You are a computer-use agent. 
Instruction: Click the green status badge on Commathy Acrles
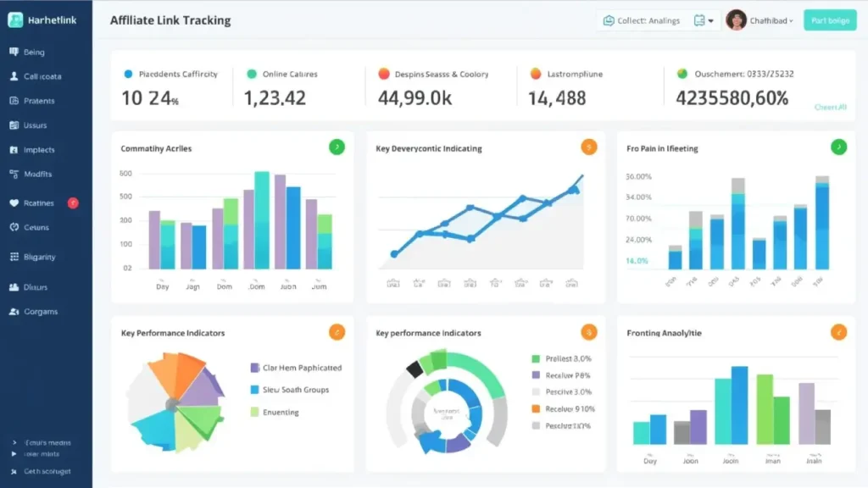(x=337, y=147)
